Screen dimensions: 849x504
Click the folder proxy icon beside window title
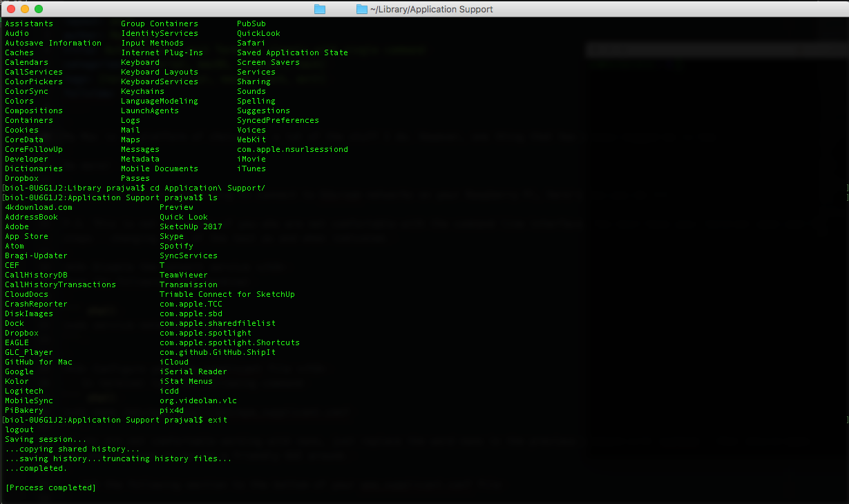pyautogui.click(x=362, y=9)
